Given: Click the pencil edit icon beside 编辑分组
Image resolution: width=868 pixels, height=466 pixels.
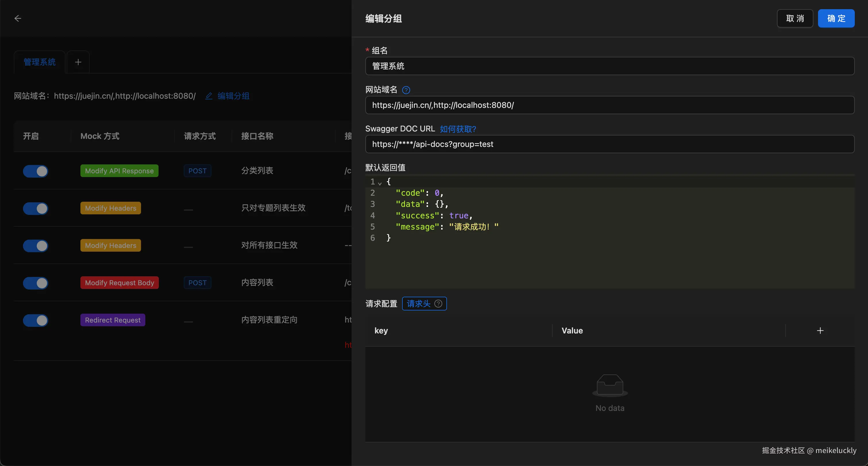Looking at the screenshot, I should tap(209, 96).
